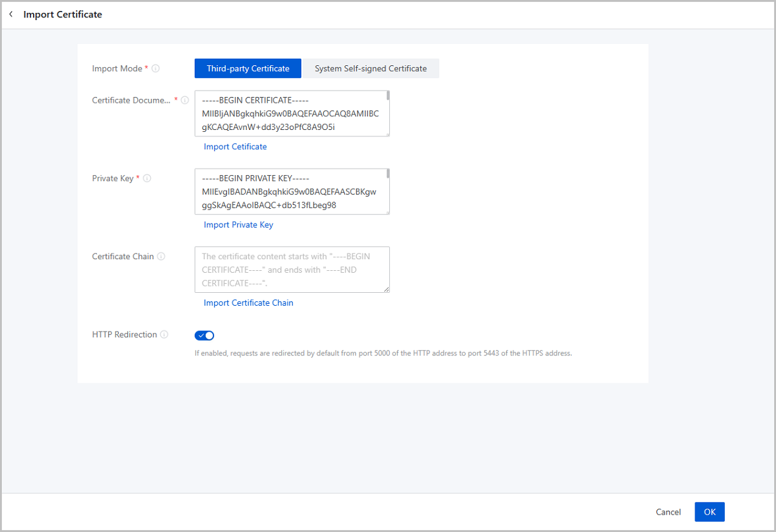
Task: Disable the HTTP Redirection switch
Action: click(x=204, y=335)
